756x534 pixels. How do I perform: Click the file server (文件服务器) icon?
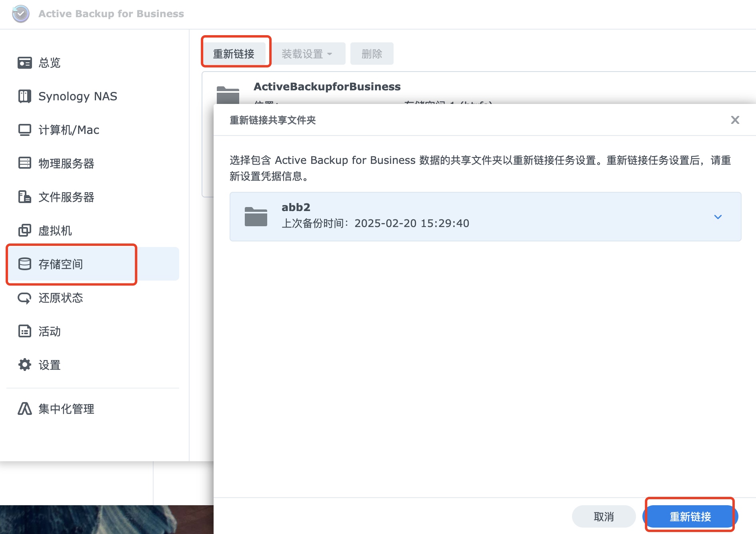coord(25,197)
